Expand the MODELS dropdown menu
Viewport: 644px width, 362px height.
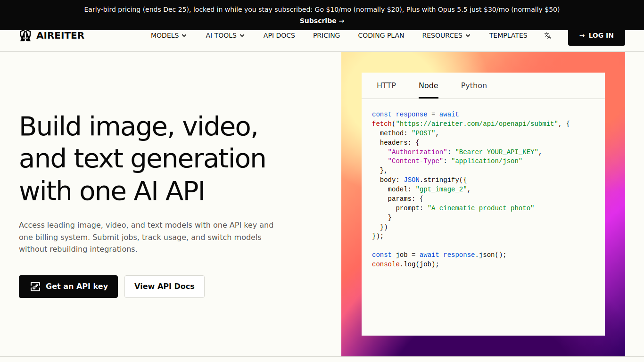(169, 35)
